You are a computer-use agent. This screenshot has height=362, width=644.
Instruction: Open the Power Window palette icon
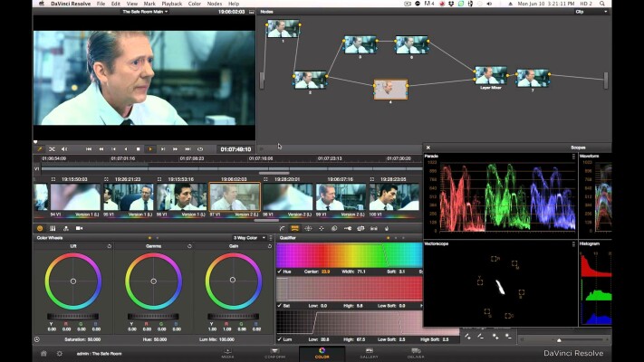(308, 228)
